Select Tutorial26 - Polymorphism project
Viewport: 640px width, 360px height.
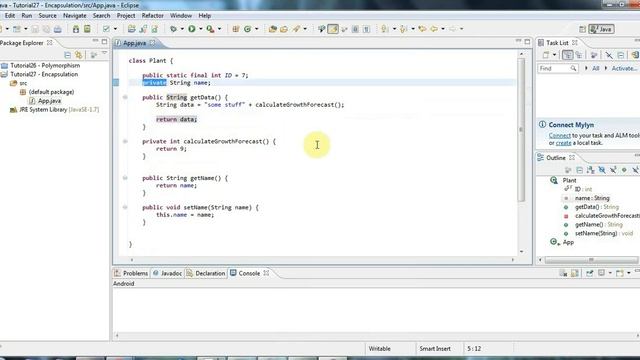point(45,65)
